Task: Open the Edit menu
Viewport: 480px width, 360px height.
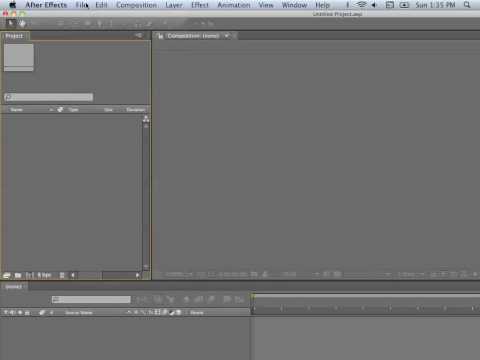Action: coord(101,5)
